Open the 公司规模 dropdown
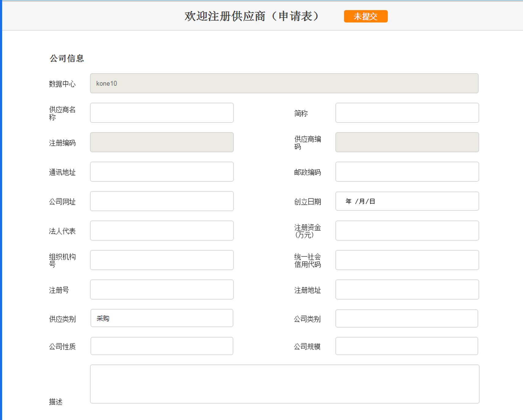Image resolution: width=523 pixels, height=420 pixels. click(x=407, y=346)
